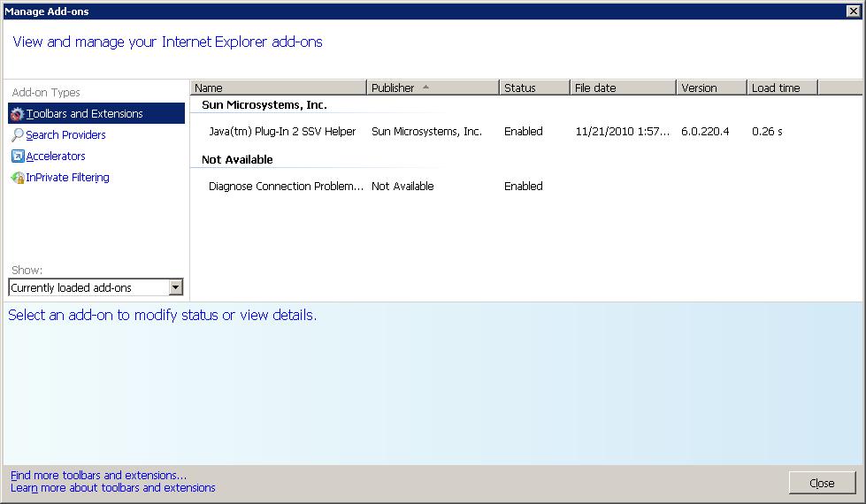Select Accelerators add-on type
Viewport: 866px width, 504px height.
coord(56,157)
